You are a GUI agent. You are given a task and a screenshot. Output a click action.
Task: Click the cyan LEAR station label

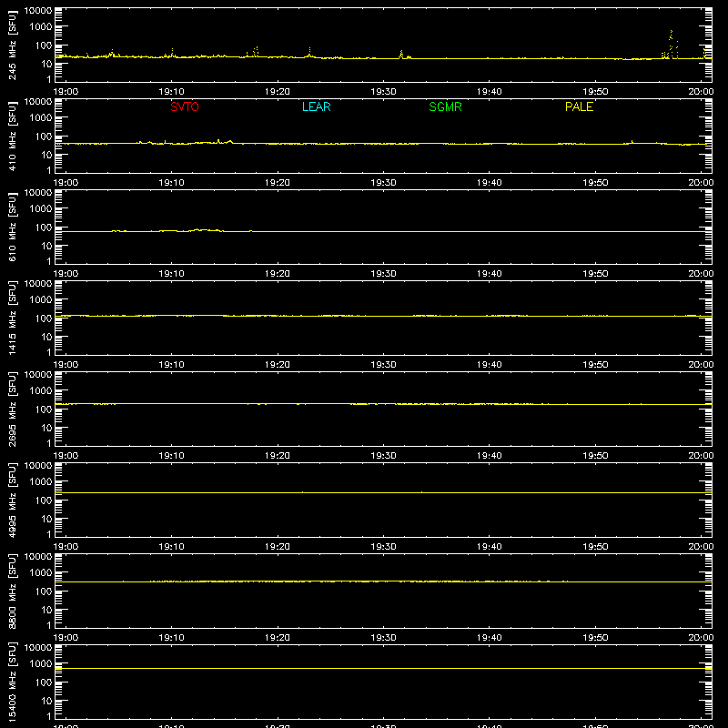316,106
